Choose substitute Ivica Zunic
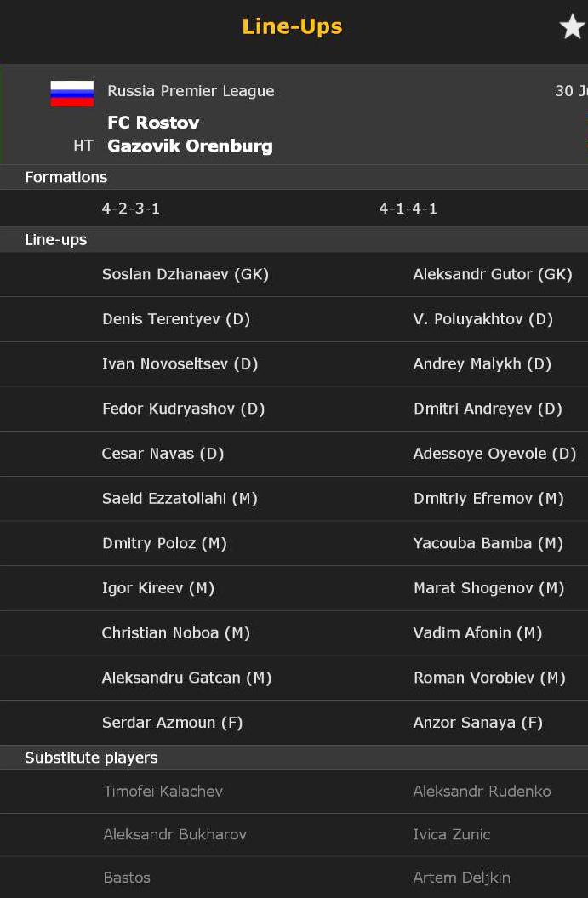Viewport: 588px width, 898px height. click(x=451, y=834)
